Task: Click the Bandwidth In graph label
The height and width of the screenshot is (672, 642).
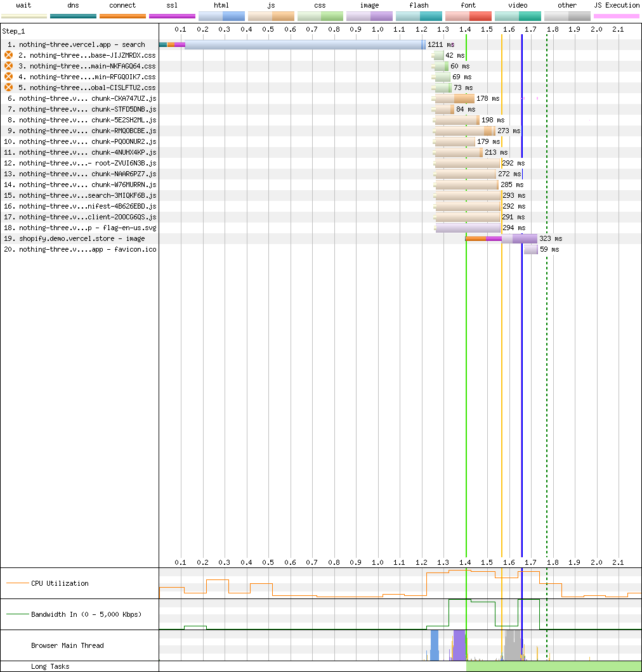Action: tap(86, 614)
